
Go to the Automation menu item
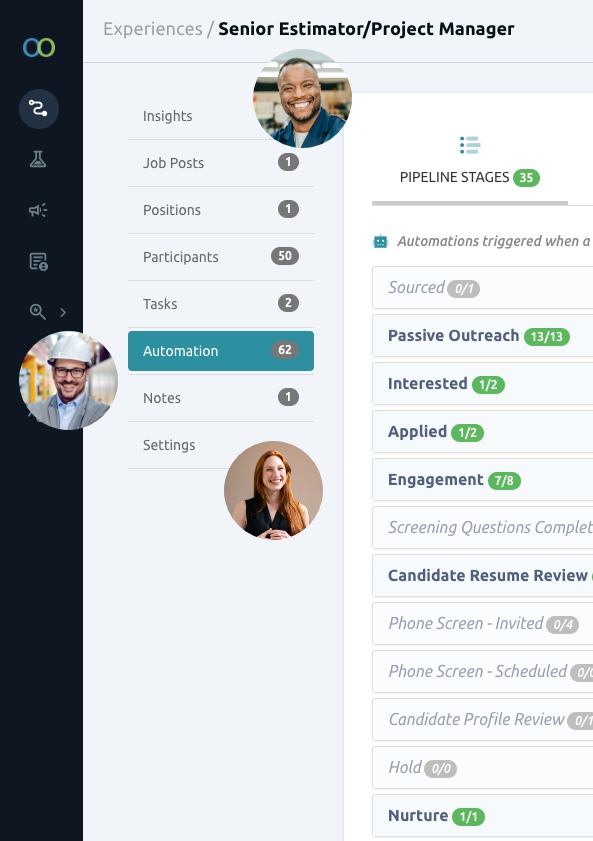coord(221,351)
